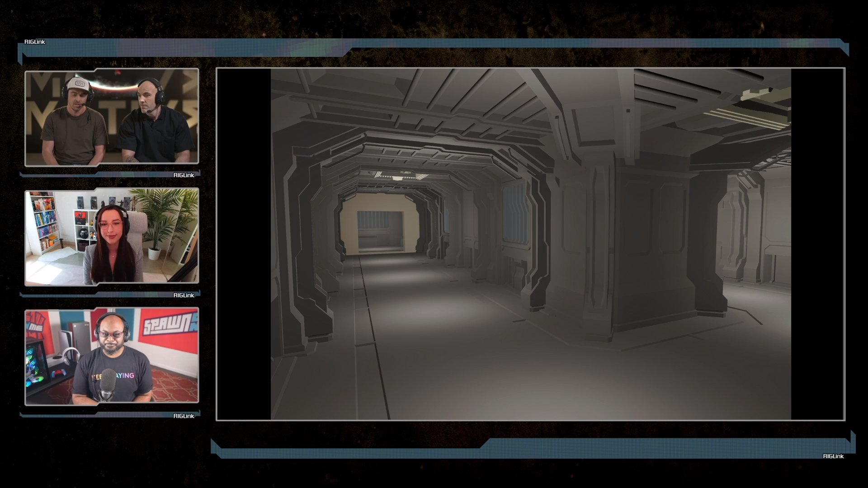The height and width of the screenshot is (488, 868).
Task: Select the middle webcam feed of the woman
Action: [112, 237]
